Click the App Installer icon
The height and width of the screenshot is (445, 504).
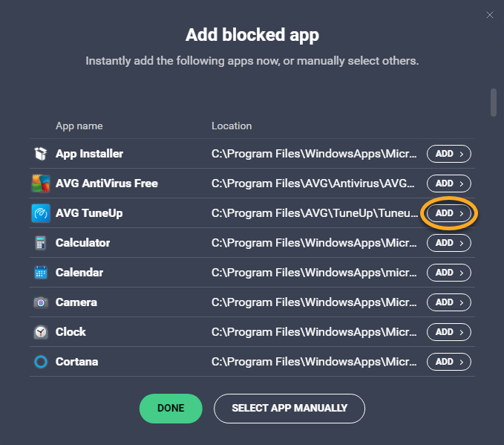point(40,154)
